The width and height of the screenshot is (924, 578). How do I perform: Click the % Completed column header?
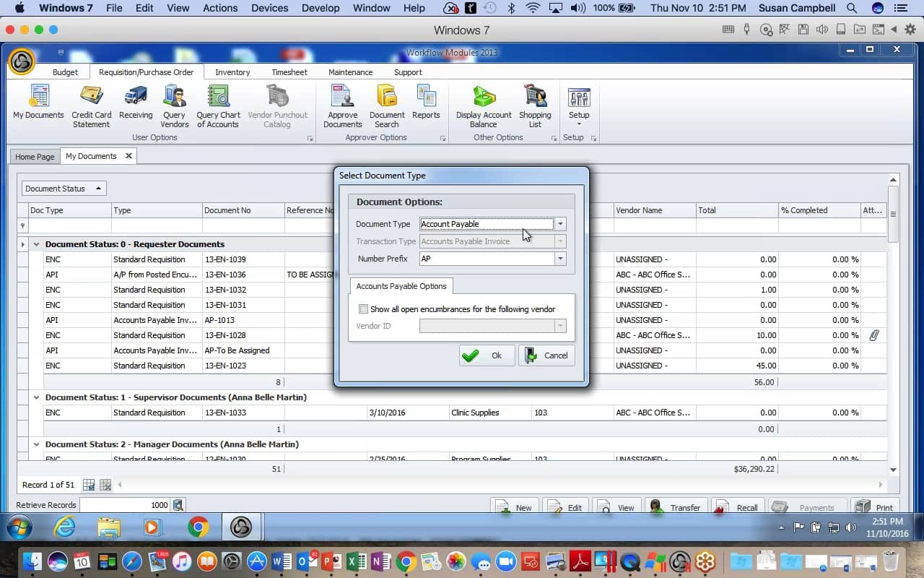(819, 210)
